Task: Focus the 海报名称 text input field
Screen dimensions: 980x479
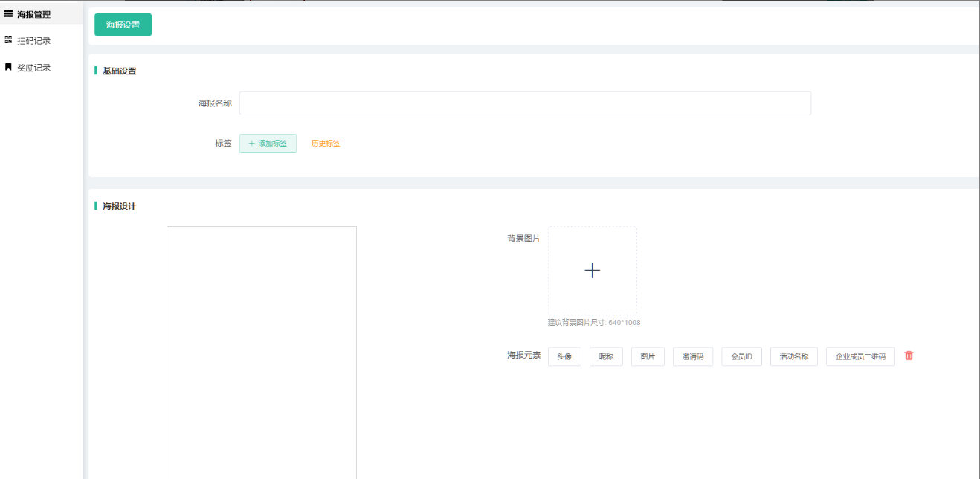Action: (524, 103)
